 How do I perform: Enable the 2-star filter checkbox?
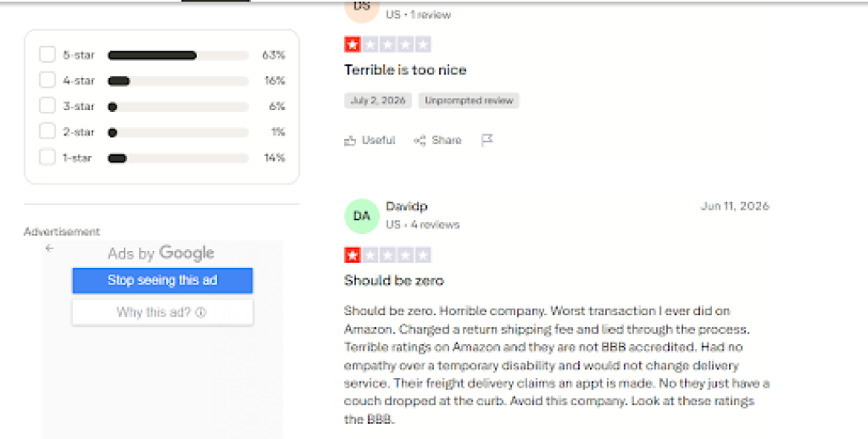pos(47,132)
